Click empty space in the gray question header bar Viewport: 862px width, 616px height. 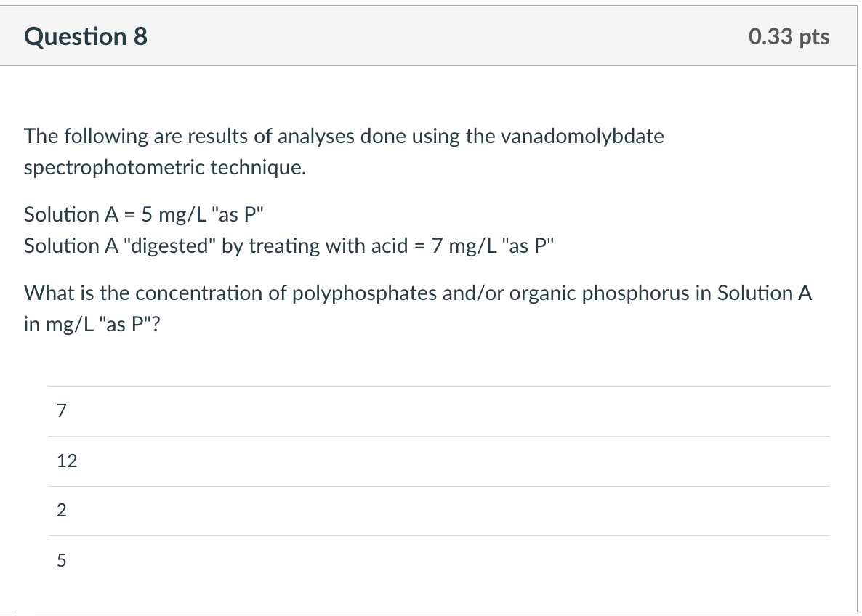pyautogui.click(x=436, y=36)
